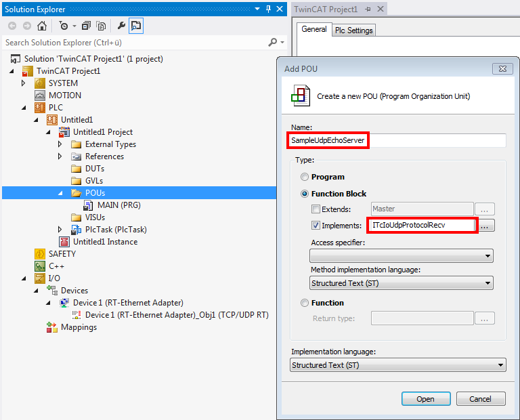Collapse the PLC tree node
This screenshot has width=520, height=420.
click(x=24, y=108)
